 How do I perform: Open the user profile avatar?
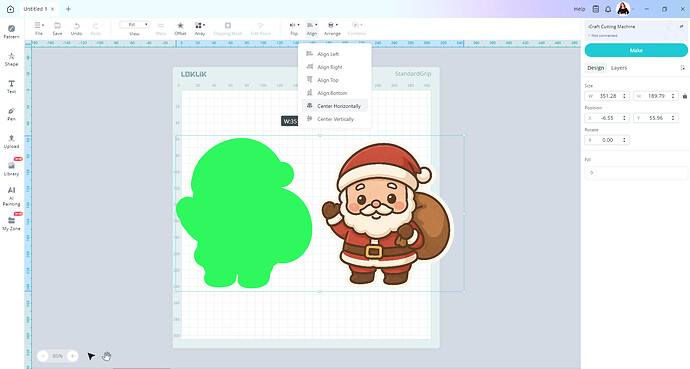pos(623,8)
